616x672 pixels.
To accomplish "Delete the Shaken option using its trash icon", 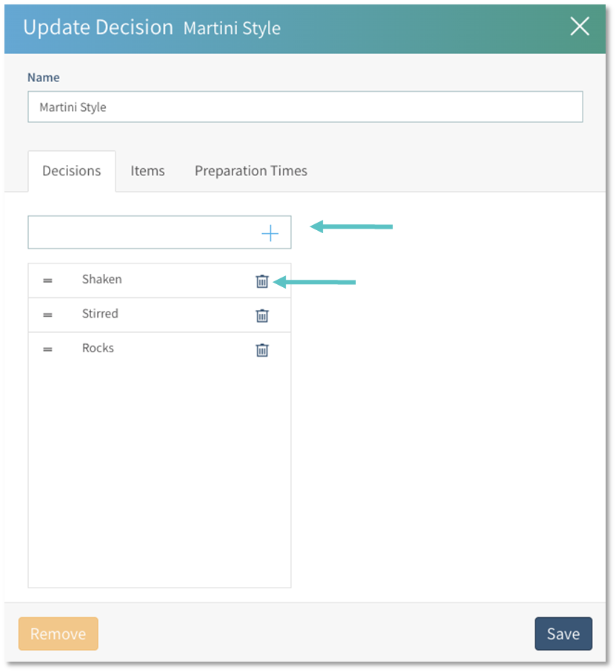I will [x=261, y=280].
